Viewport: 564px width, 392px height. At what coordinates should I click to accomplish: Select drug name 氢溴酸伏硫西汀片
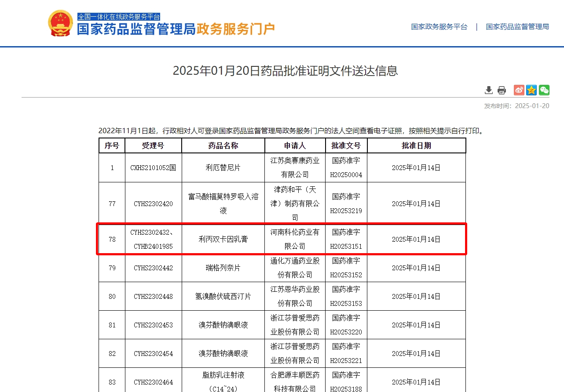coord(223,297)
